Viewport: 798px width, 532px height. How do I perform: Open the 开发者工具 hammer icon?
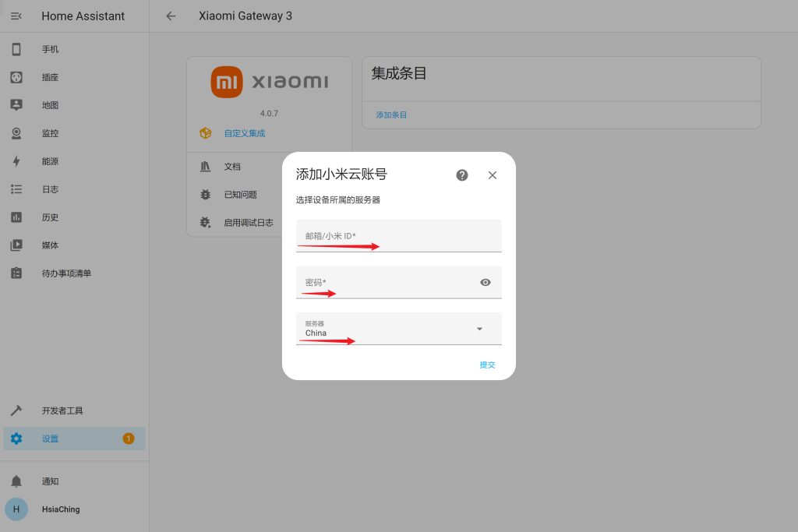(x=16, y=410)
